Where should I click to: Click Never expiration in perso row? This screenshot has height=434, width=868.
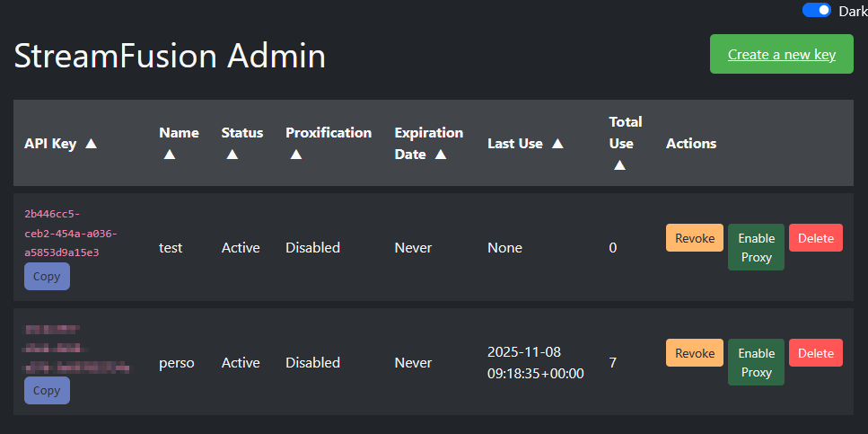(413, 362)
